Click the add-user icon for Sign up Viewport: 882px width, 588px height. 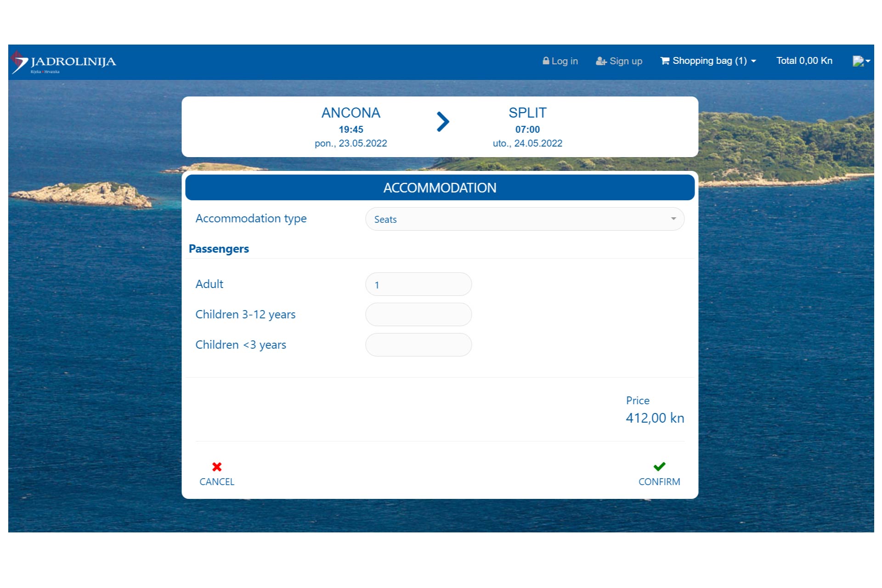pyautogui.click(x=601, y=61)
